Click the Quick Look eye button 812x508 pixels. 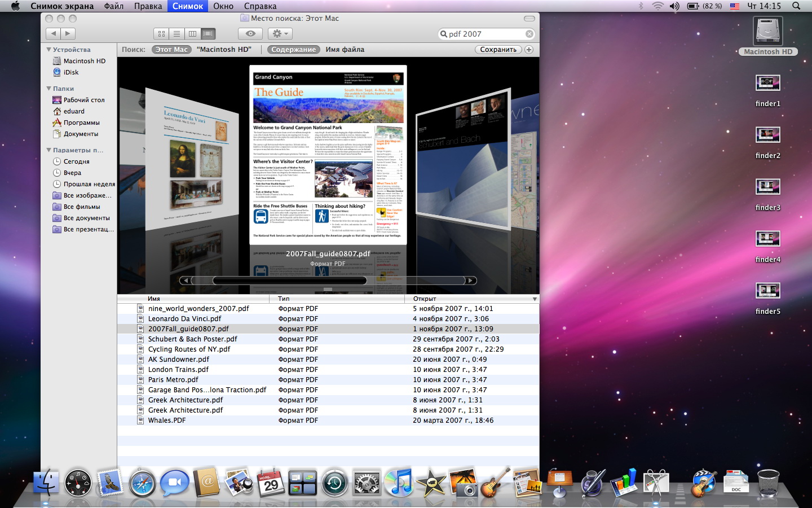(x=250, y=34)
